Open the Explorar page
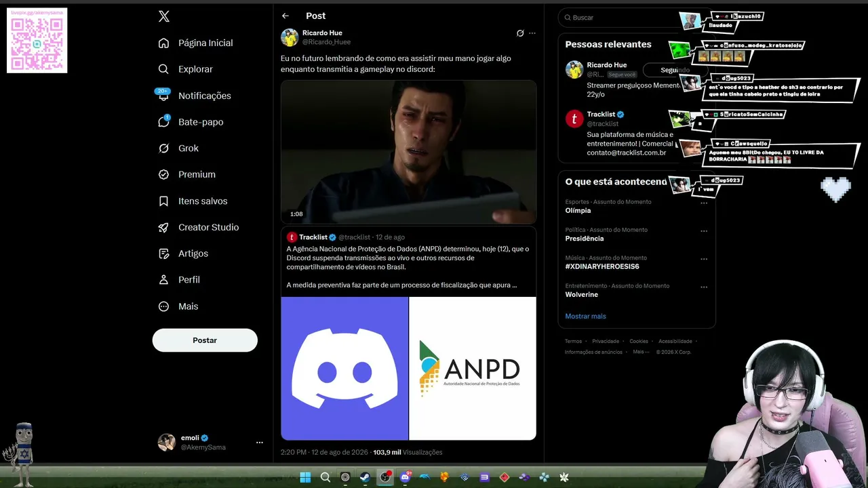This screenshot has height=488, width=868. pyautogui.click(x=185, y=69)
